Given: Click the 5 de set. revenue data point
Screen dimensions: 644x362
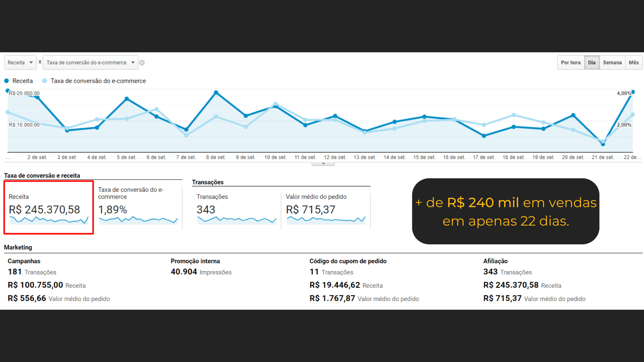Looking at the screenshot, I should coord(127,99).
